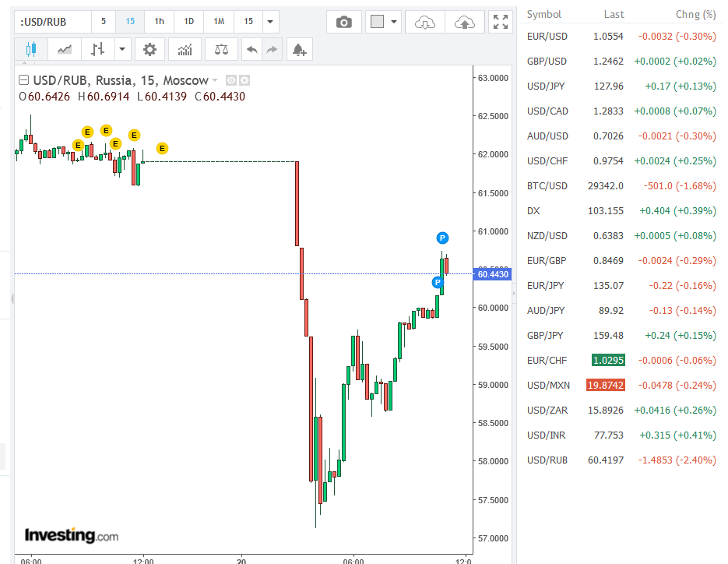Select AUD/USD watchlist row
Image resolution: width=728 pixels, height=564 pixels.
pos(621,136)
